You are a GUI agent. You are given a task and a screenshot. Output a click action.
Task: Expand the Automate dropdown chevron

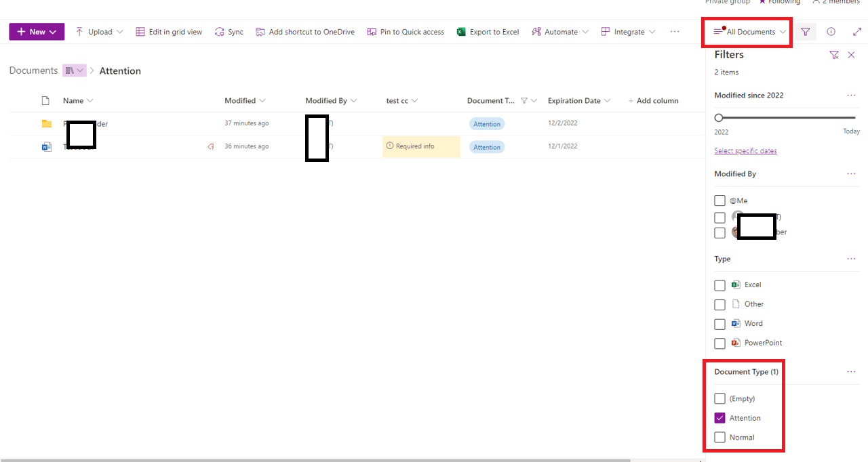585,32
